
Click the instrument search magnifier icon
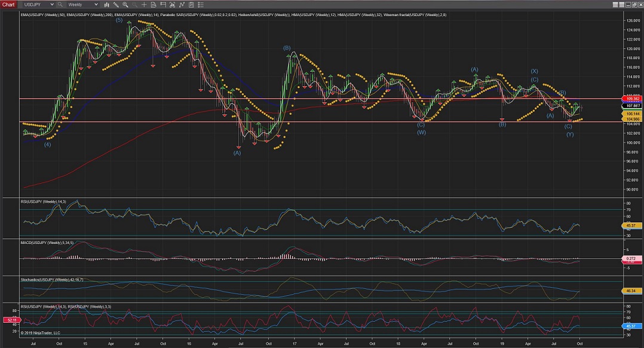click(x=60, y=4)
